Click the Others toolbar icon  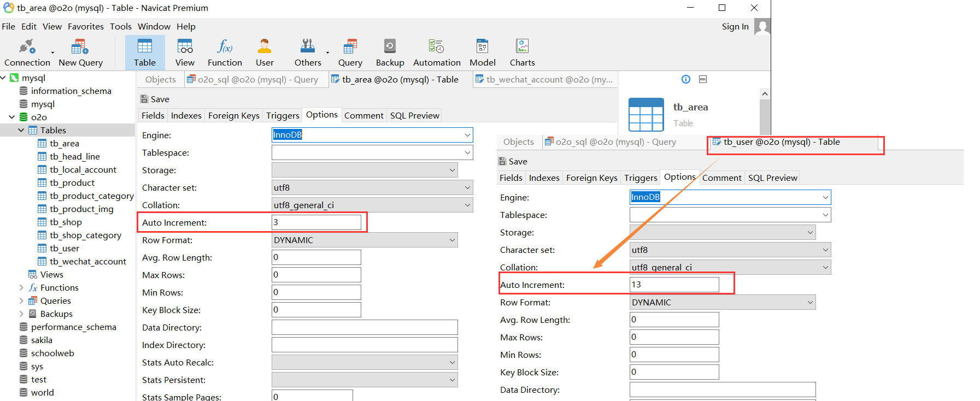308,46
